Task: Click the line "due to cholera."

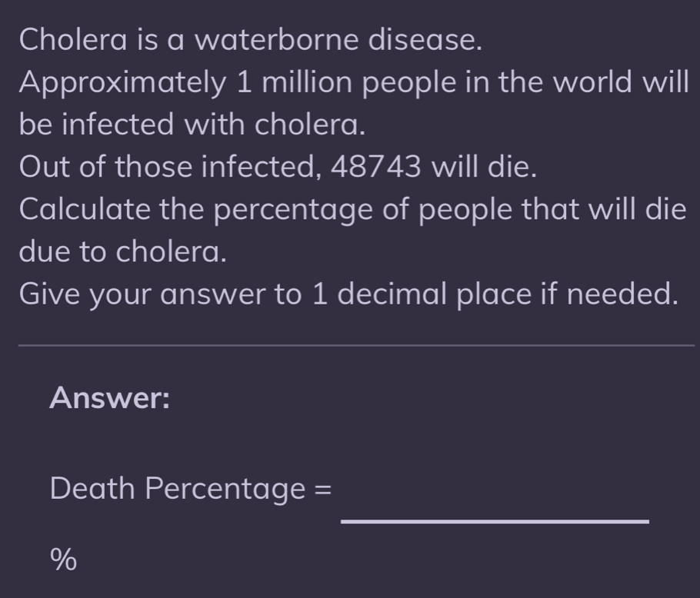Action: click(x=123, y=251)
